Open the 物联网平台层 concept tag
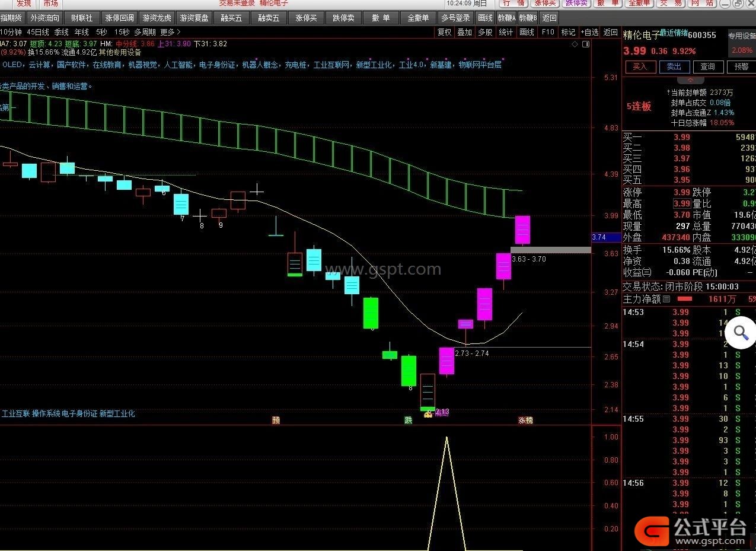Viewport: 756px width, 551px height. pos(480,65)
